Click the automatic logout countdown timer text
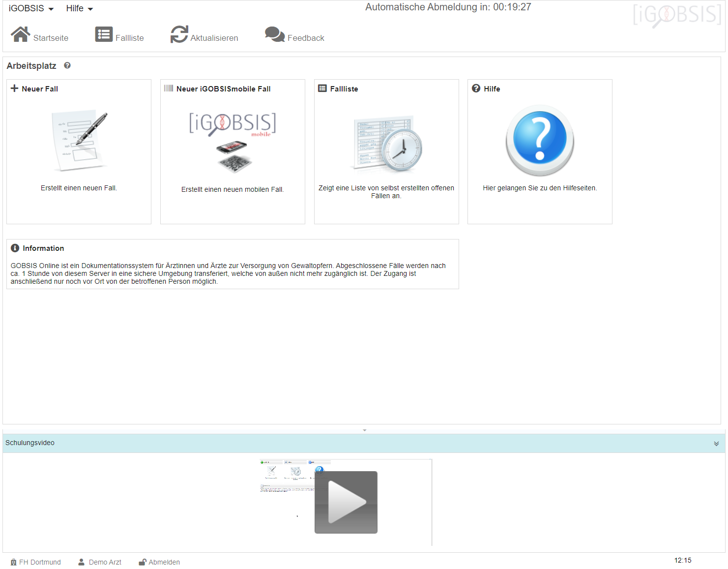 click(448, 7)
